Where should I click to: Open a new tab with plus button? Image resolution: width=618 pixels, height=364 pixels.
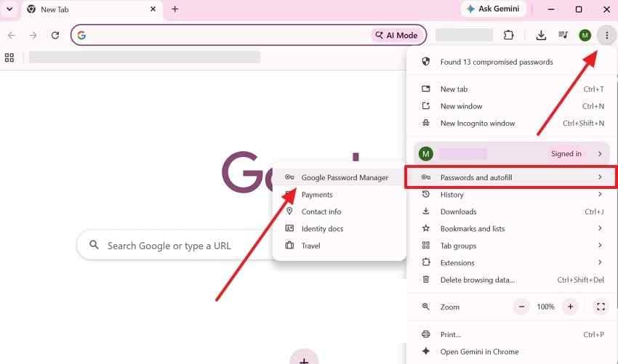(175, 9)
